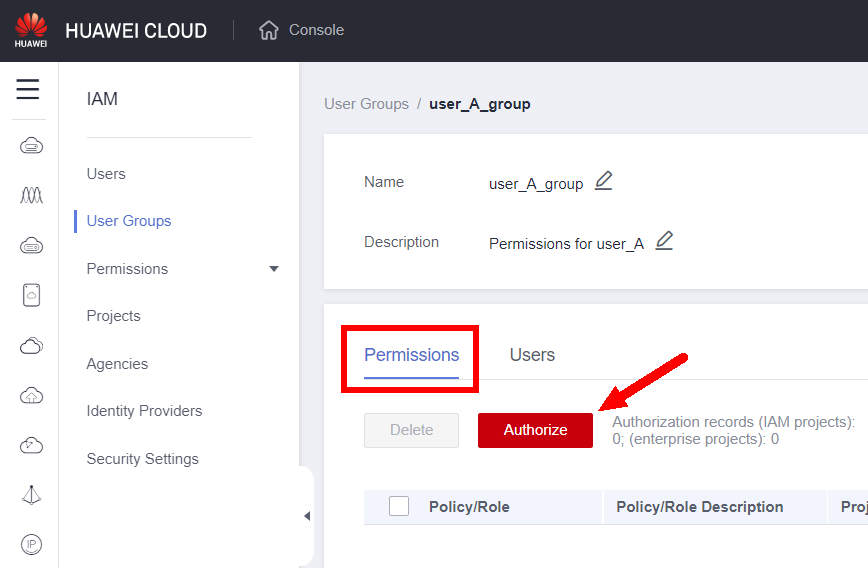The width and height of the screenshot is (868, 568).
Task: Collapse the IAM navigation panel
Action: [x=306, y=516]
